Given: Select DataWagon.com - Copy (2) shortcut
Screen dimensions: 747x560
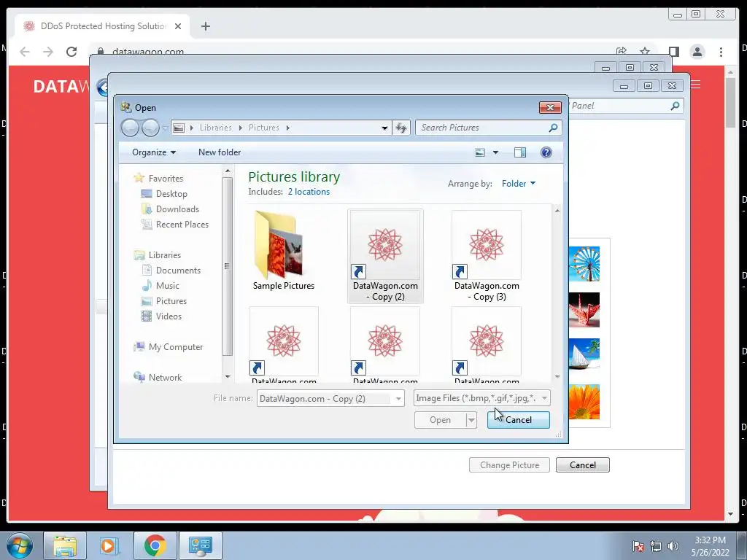Looking at the screenshot, I should [x=385, y=256].
